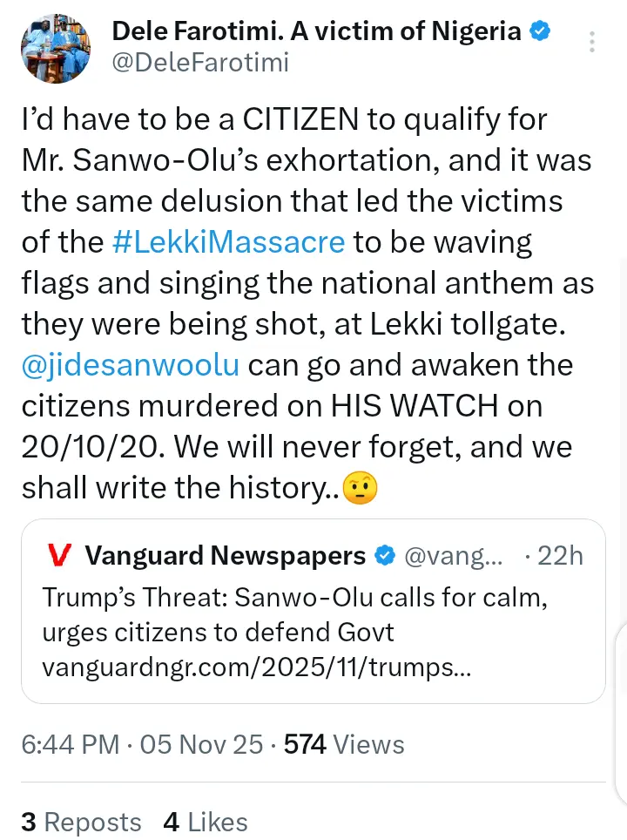Click the red Vanguard logo icon
Viewport: 627px width, 840px height.
pos(58,555)
